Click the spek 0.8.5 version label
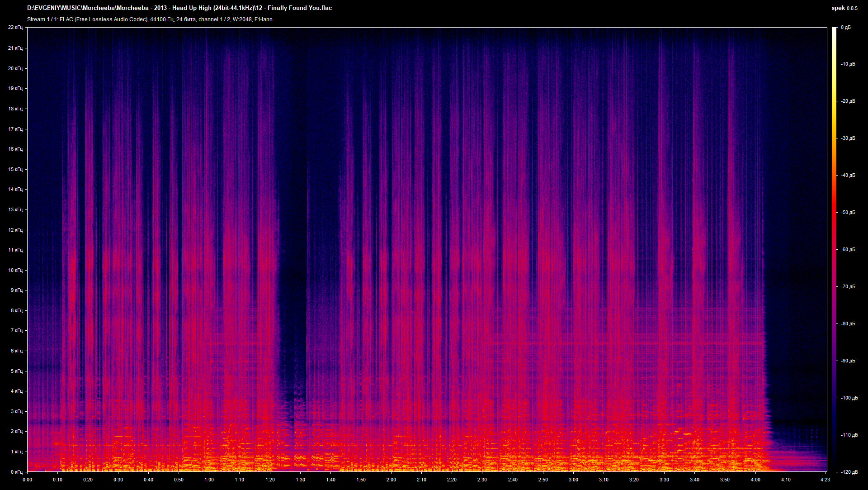 tap(844, 8)
